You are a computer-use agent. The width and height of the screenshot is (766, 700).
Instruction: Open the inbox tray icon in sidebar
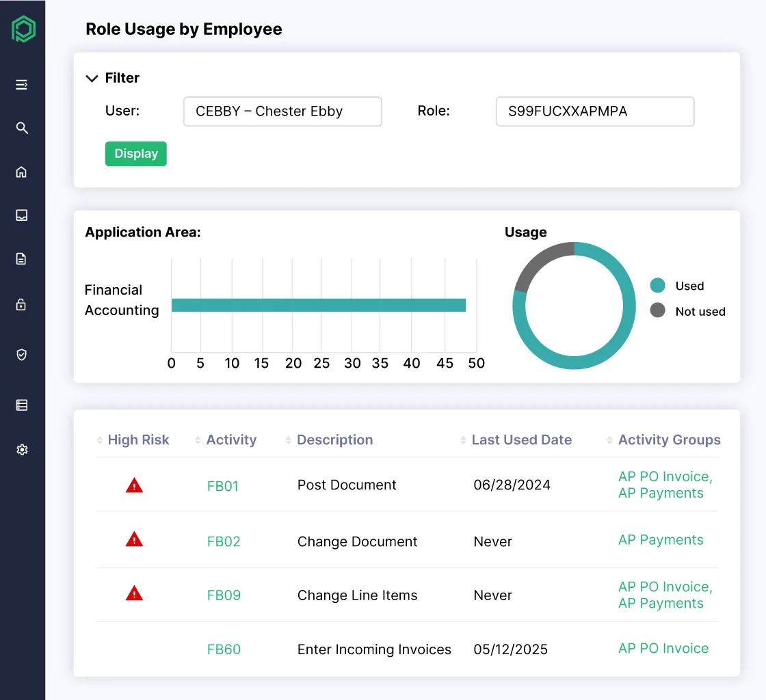[x=21, y=215]
